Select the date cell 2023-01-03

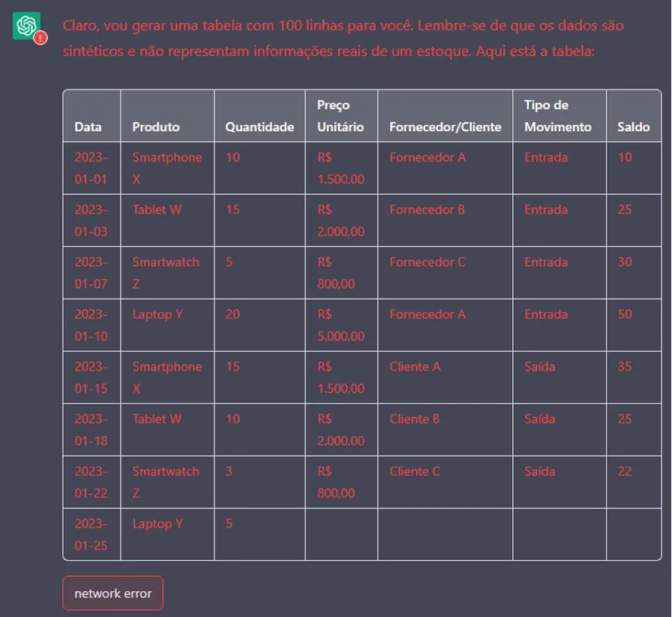click(x=91, y=221)
